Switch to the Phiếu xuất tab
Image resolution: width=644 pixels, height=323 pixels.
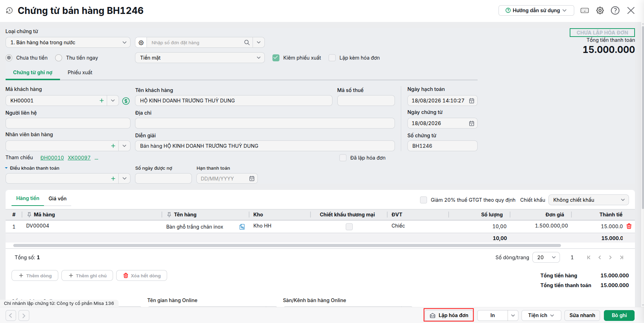pos(80,72)
